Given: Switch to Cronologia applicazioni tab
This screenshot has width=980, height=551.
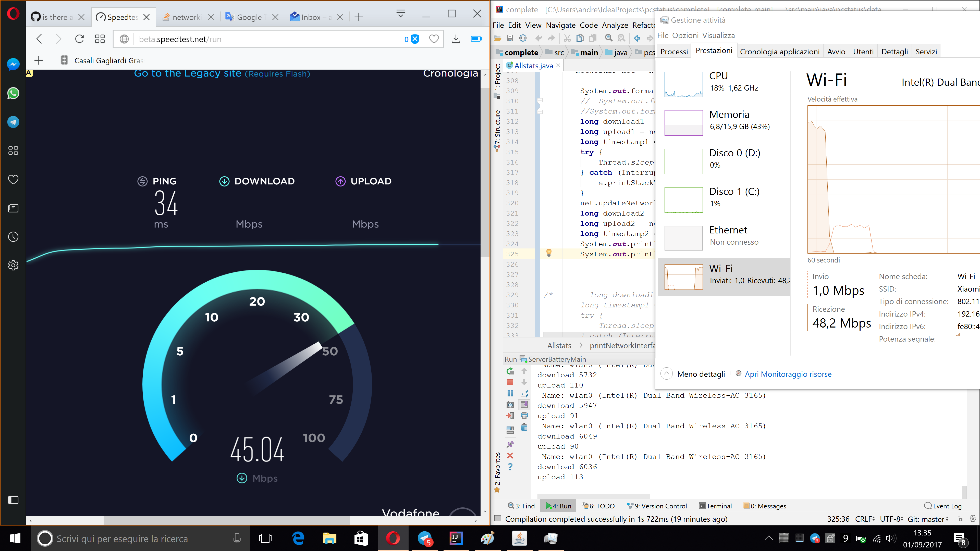Looking at the screenshot, I should pos(779,51).
